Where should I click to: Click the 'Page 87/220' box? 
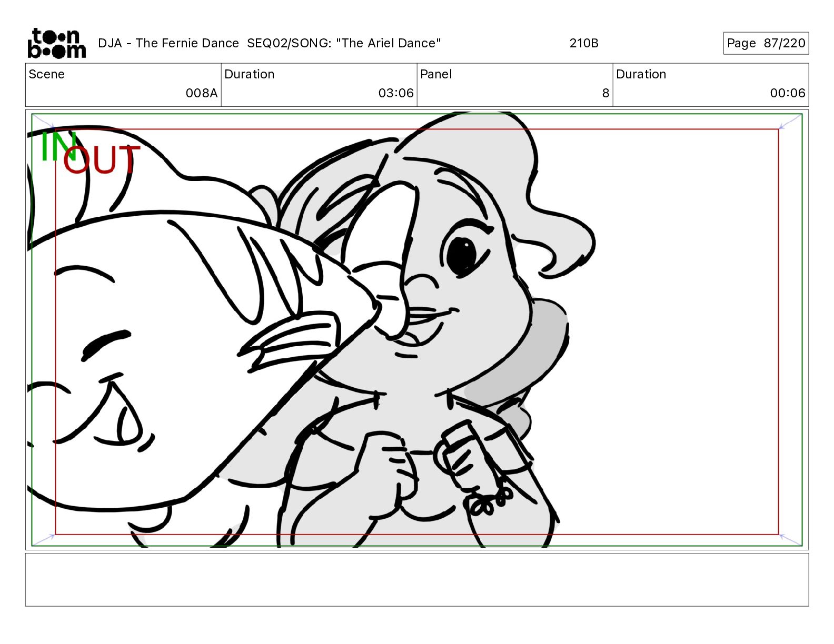[766, 43]
